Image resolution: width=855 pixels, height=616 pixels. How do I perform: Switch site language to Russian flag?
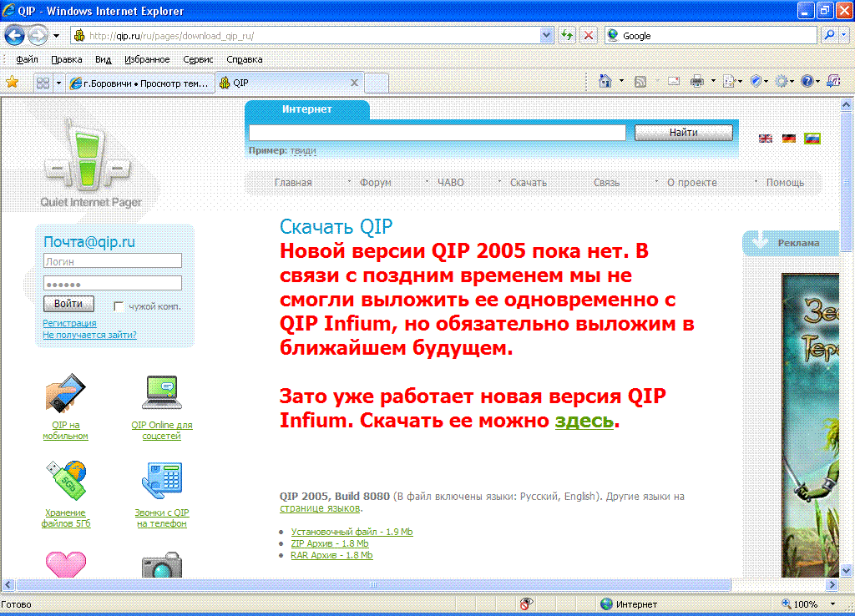coord(812,139)
